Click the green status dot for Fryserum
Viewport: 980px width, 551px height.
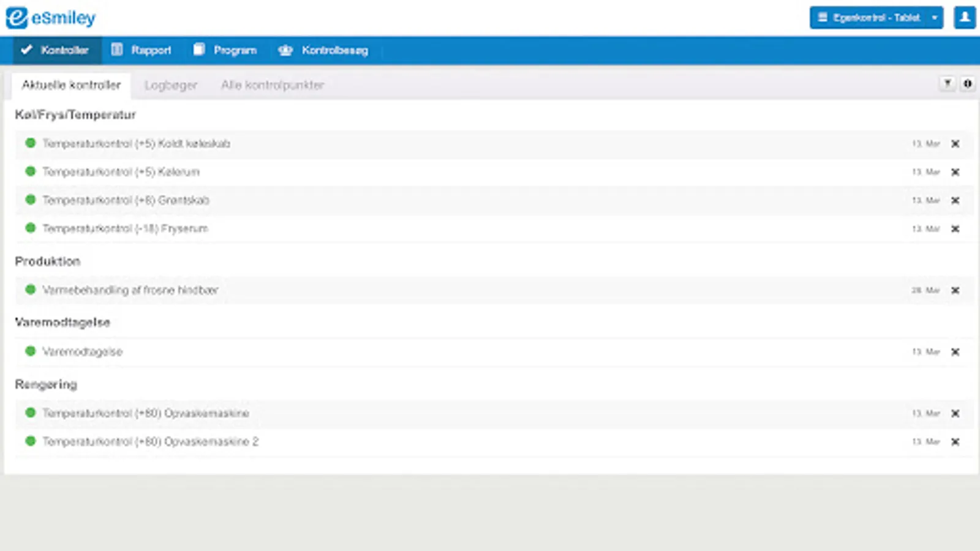[30, 228]
